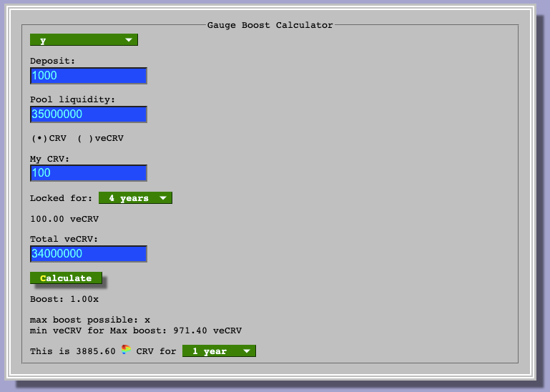
Task: Click the rainbow CRV token icon
Action: [126, 350]
